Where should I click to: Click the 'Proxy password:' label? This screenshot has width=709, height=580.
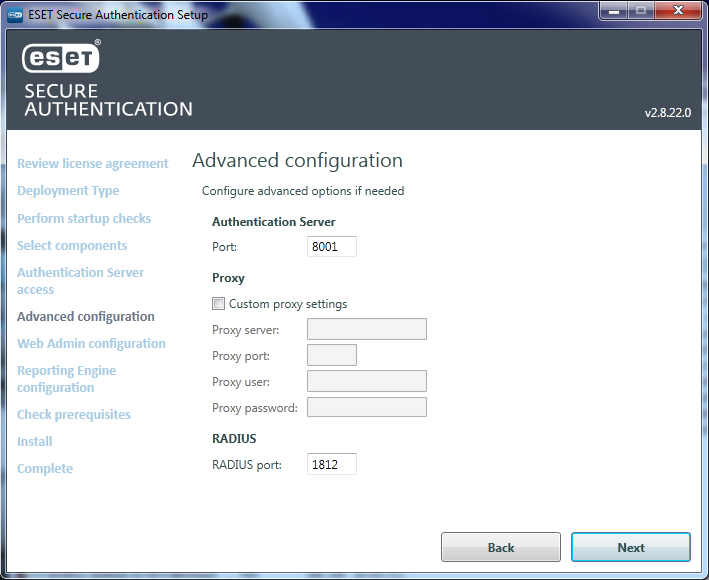tap(255, 408)
